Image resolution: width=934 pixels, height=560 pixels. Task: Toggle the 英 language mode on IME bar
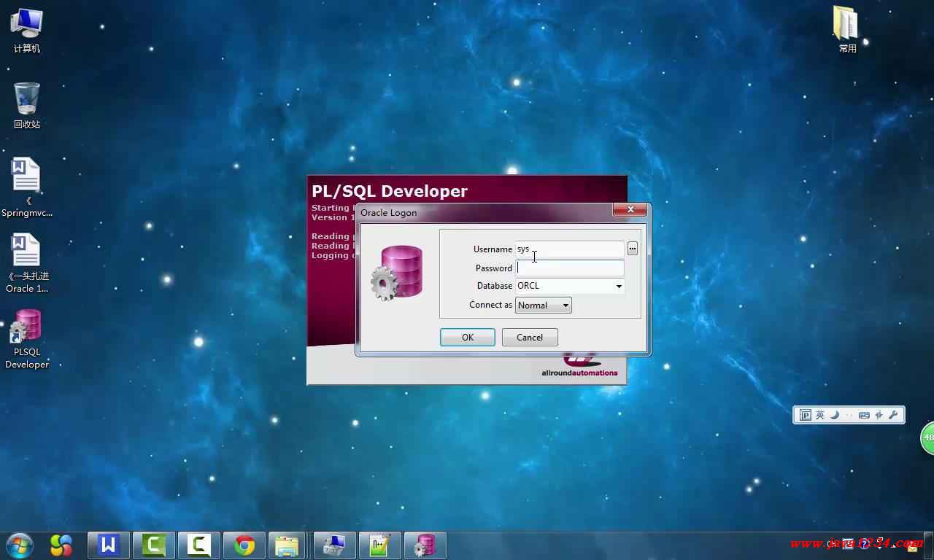point(820,415)
